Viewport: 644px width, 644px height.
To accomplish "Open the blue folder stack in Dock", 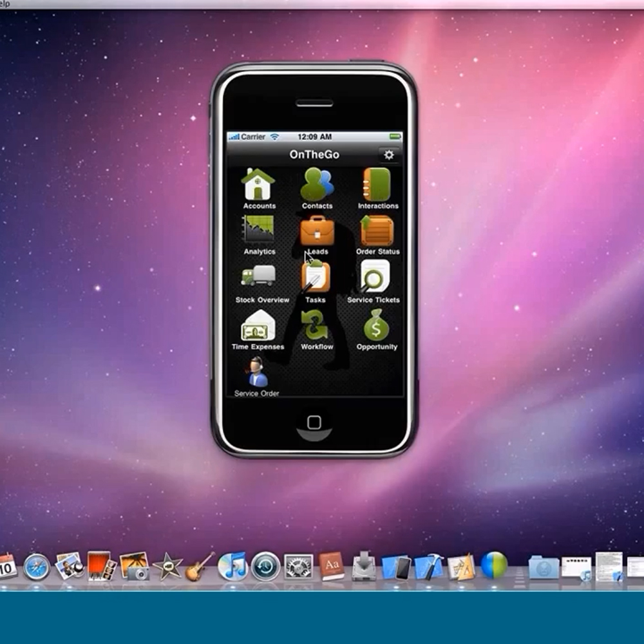I will (x=544, y=567).
